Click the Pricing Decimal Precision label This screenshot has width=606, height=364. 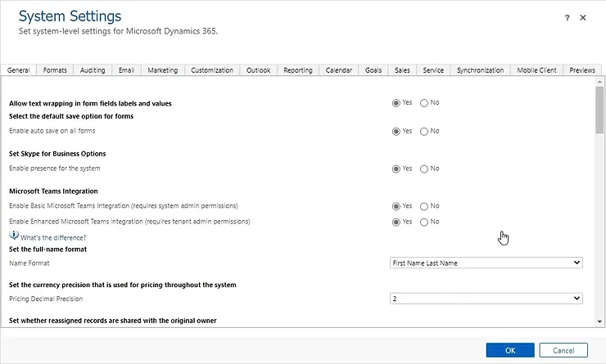pos(46,299)
